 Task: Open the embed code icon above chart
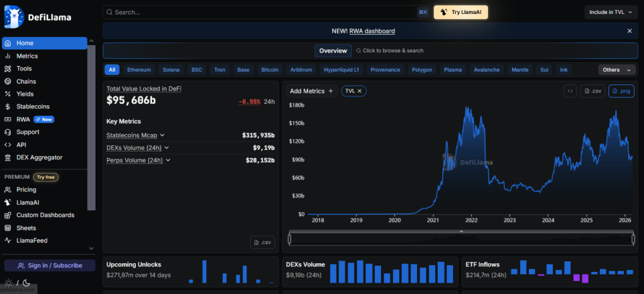pos(570,91)
